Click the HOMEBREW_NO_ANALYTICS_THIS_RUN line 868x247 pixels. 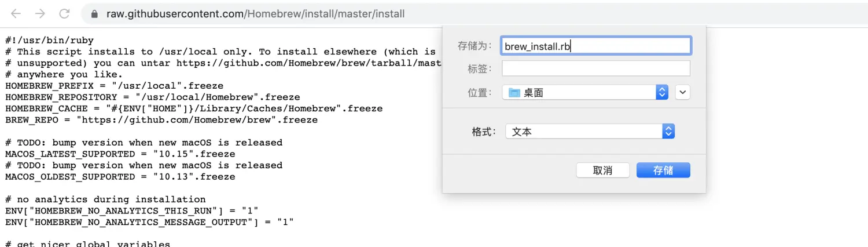tap(132, 210)
